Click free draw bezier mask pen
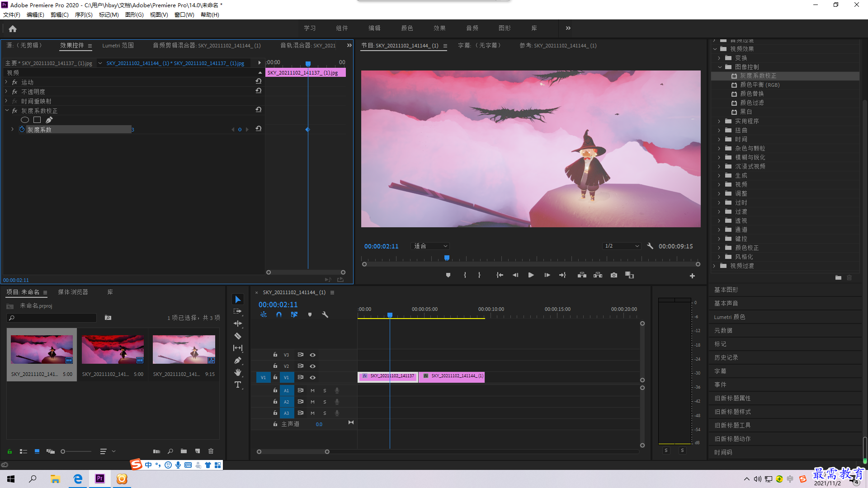This screenshot has width=868, height=488. point(49,120)
